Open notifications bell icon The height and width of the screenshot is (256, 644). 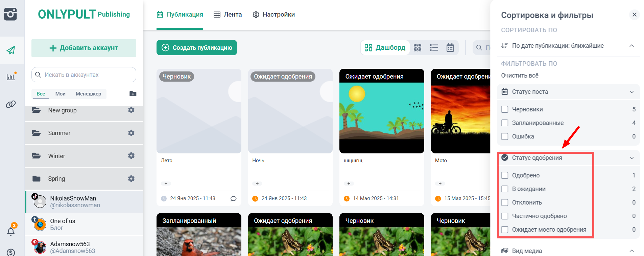[x=11, y=232]
